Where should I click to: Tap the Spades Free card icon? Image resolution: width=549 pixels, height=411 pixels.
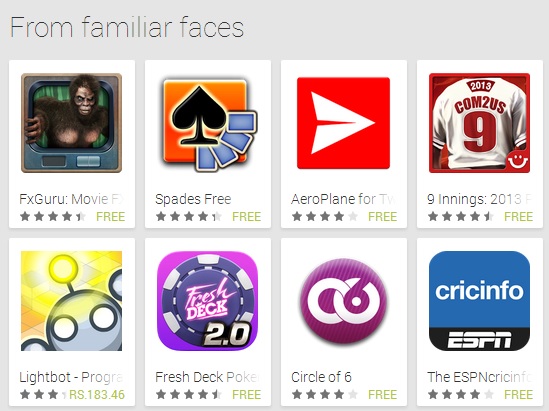pyautogui.click(x=209, y=125)
